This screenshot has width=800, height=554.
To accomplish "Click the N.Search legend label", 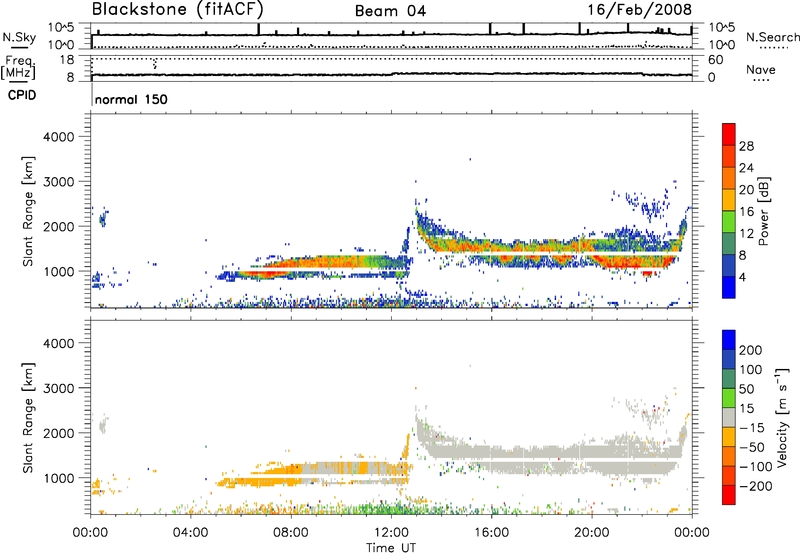I will click(x=773, y=37).
